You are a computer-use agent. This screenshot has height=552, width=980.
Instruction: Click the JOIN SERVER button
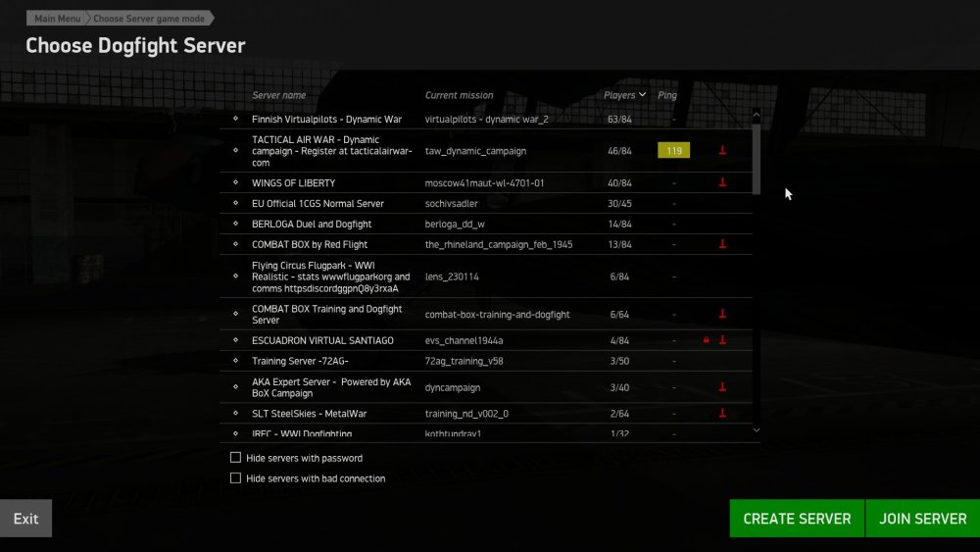923,519
